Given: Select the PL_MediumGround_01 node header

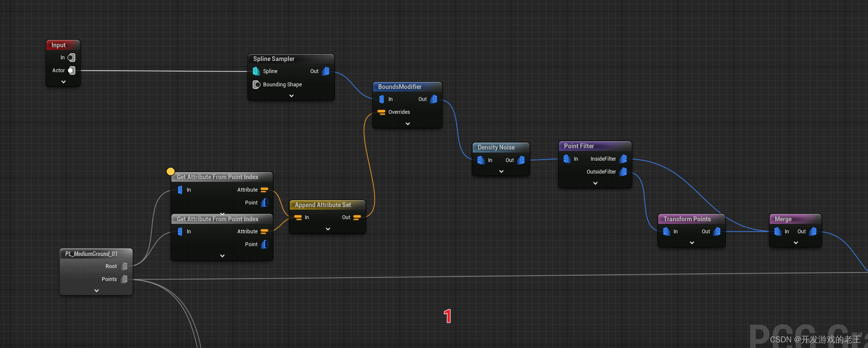Looking at the screenshot, I should (96, 254).
